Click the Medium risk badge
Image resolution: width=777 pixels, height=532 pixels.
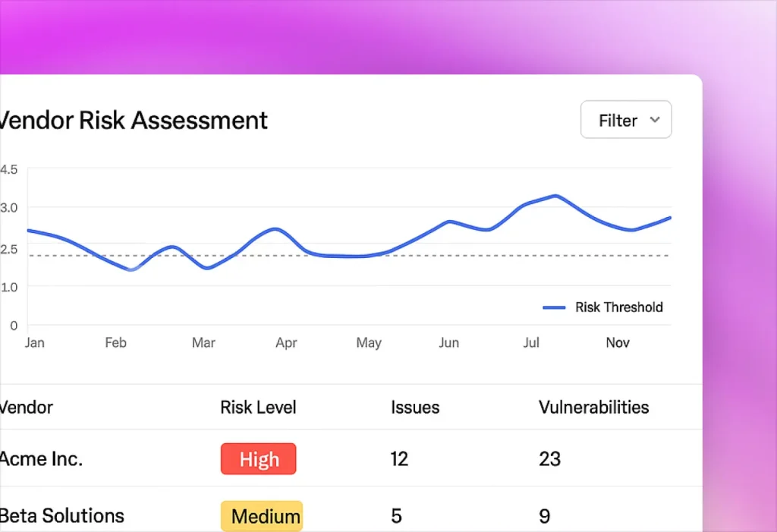coord(262,516)
